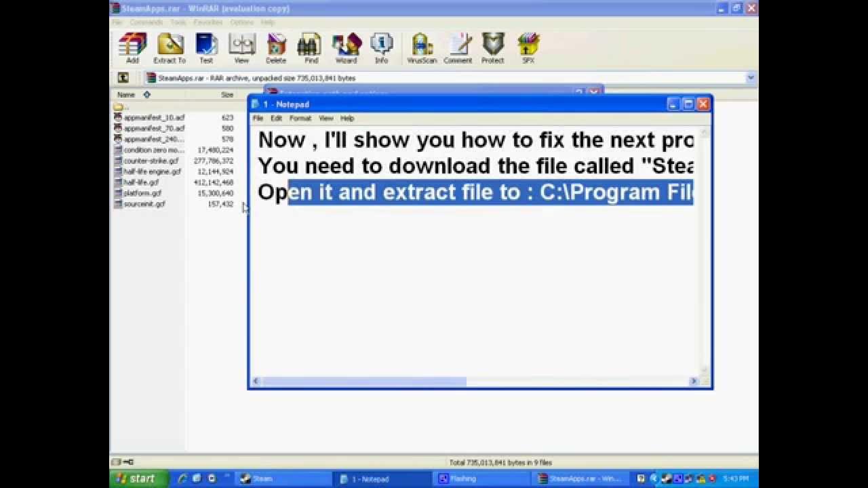
Task: Click the Info toolbar icon
Action: (382, 49)
